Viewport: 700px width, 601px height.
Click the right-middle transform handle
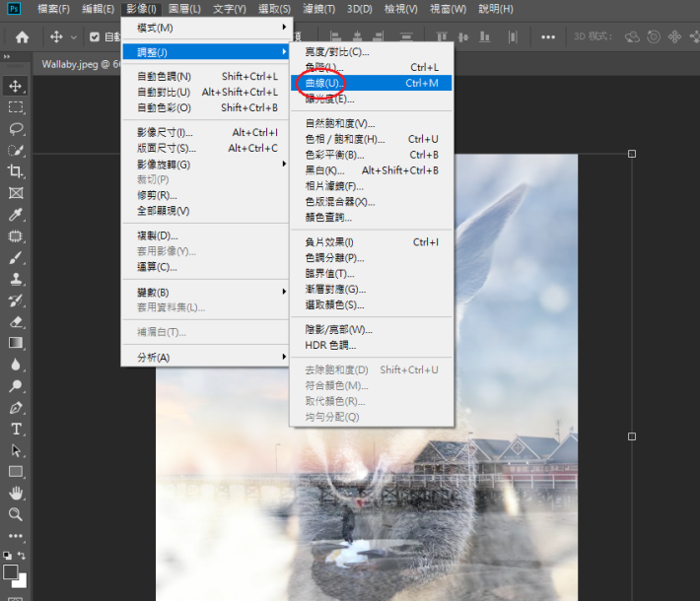tap(632, 436)
